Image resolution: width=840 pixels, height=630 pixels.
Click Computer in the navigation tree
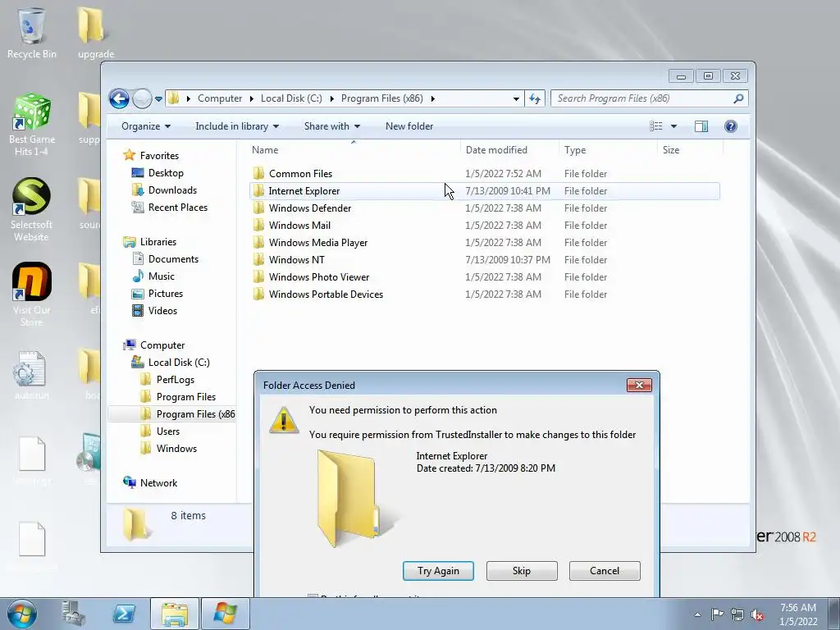162,345
